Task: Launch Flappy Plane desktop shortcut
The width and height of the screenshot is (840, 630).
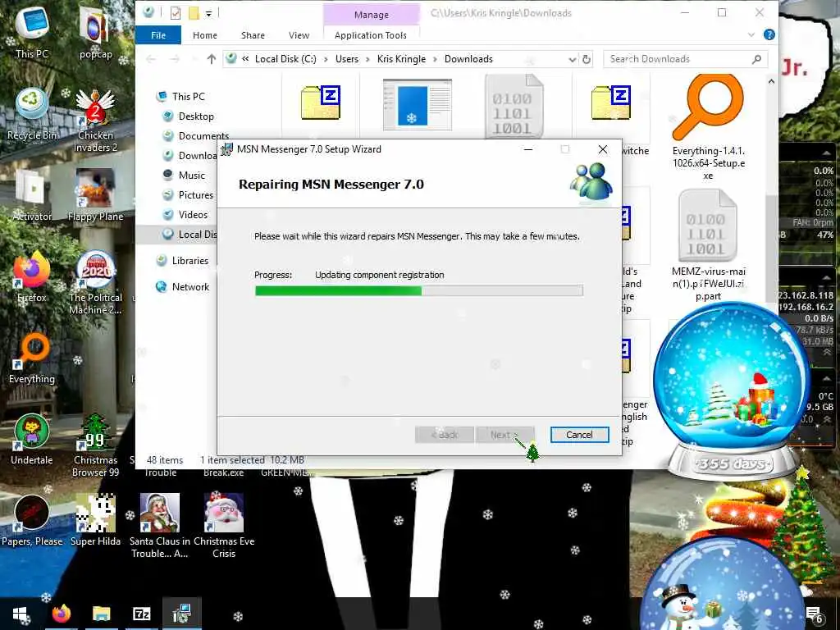Action: click(95, 195)
